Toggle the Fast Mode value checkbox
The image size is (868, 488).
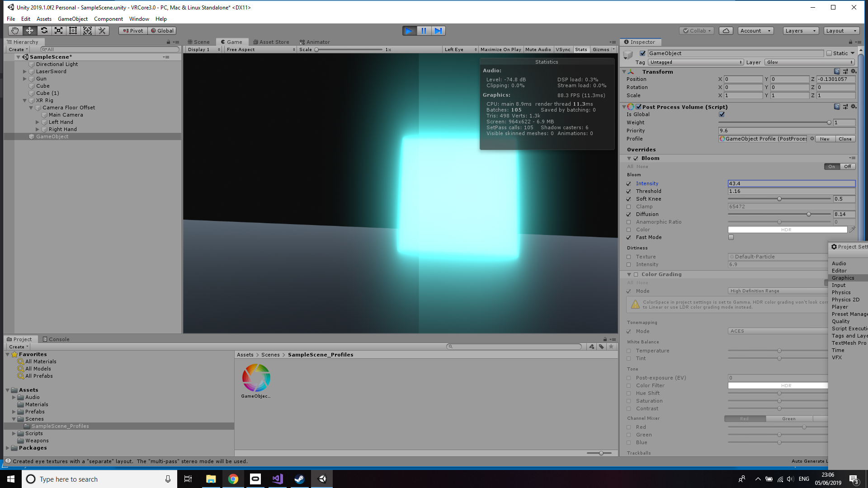coord(731,237)
